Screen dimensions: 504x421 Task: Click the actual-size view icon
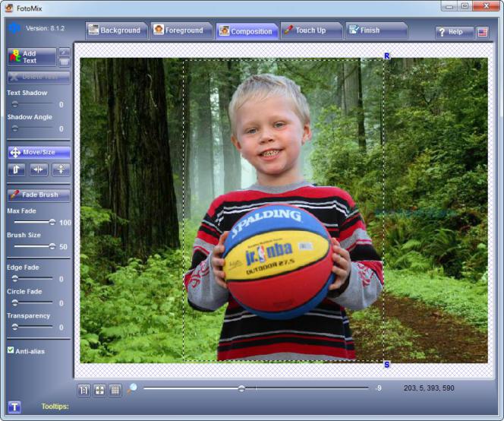(84, 390)
